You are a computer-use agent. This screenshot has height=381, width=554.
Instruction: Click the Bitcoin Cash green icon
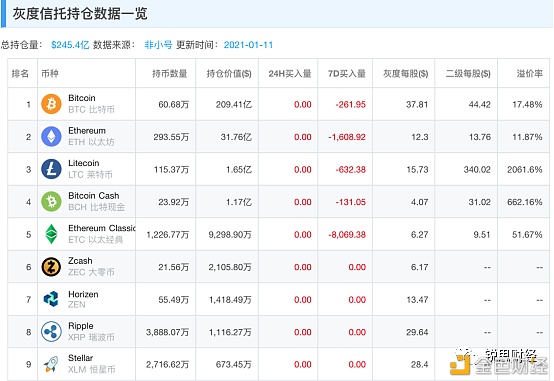pos(51,201)
